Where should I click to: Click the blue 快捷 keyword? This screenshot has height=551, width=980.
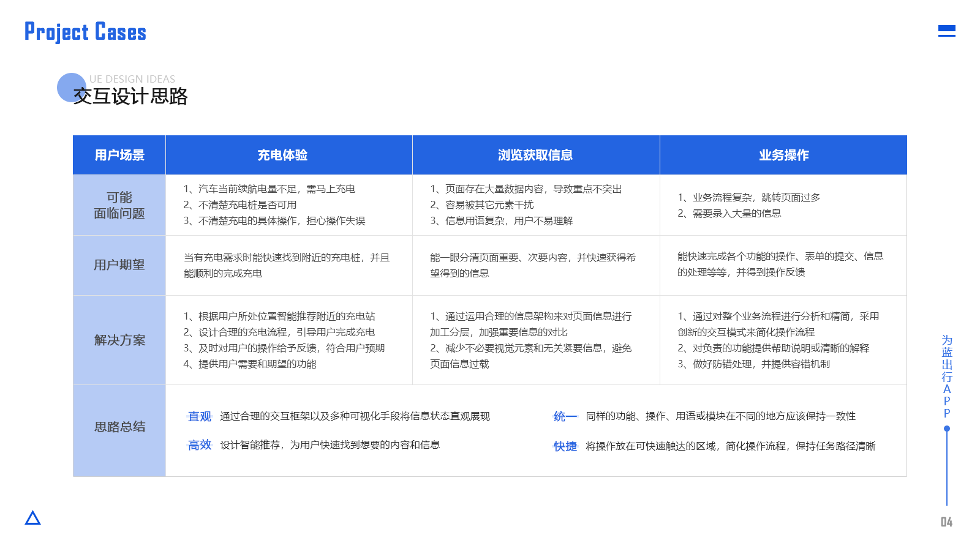click(x=565, y=446)
